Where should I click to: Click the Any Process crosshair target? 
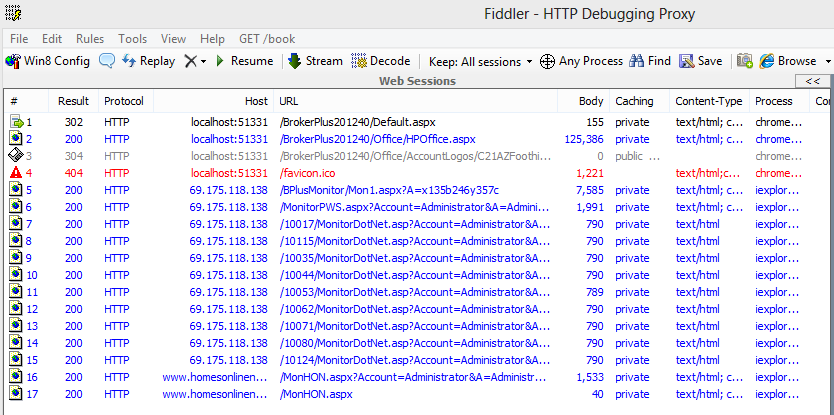coord(547,61)
